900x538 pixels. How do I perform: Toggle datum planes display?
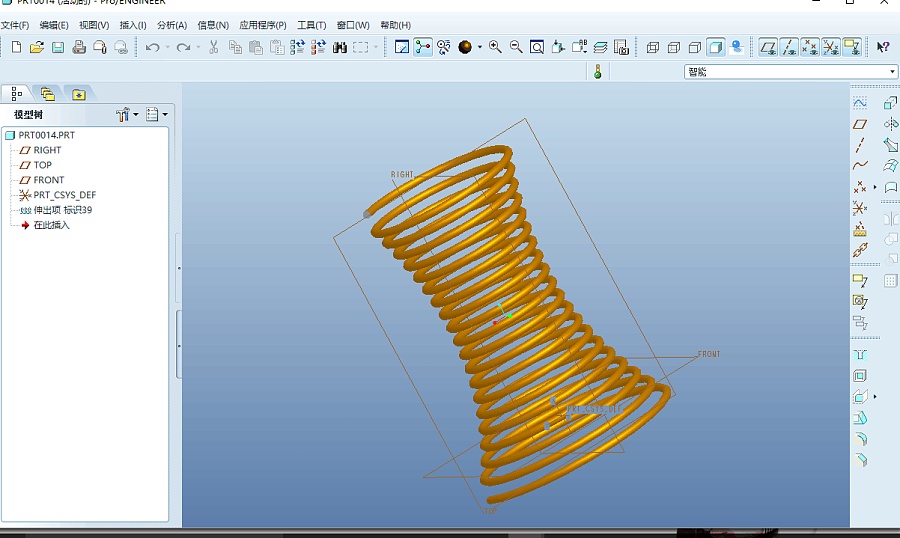click(768, 47)
